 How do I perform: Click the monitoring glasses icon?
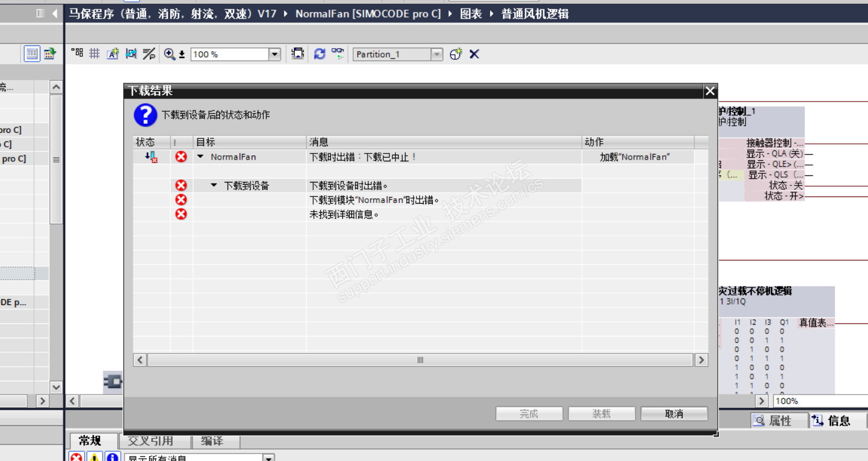[337, 54]
